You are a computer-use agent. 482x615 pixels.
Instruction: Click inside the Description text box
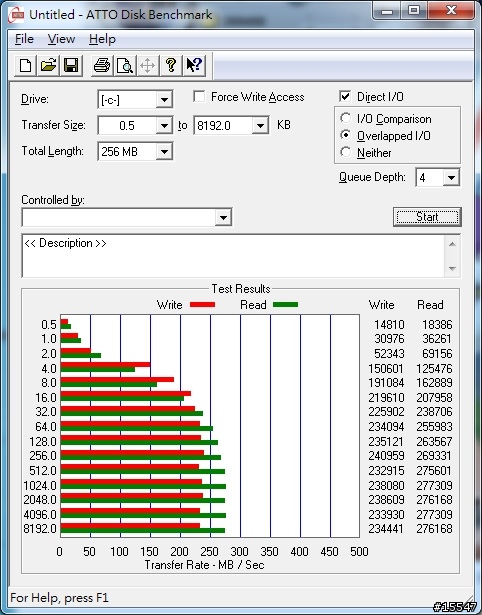coord(234,256)
